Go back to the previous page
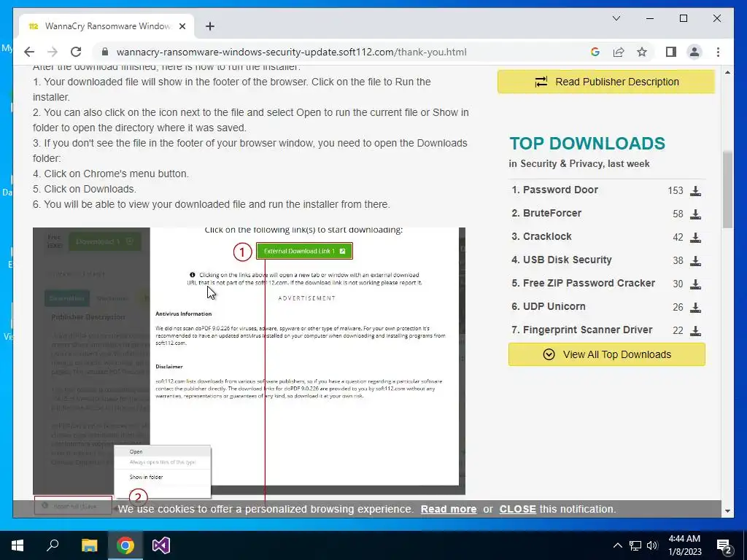Viewport: 747px width, 560px height. [x=29, y=52]
